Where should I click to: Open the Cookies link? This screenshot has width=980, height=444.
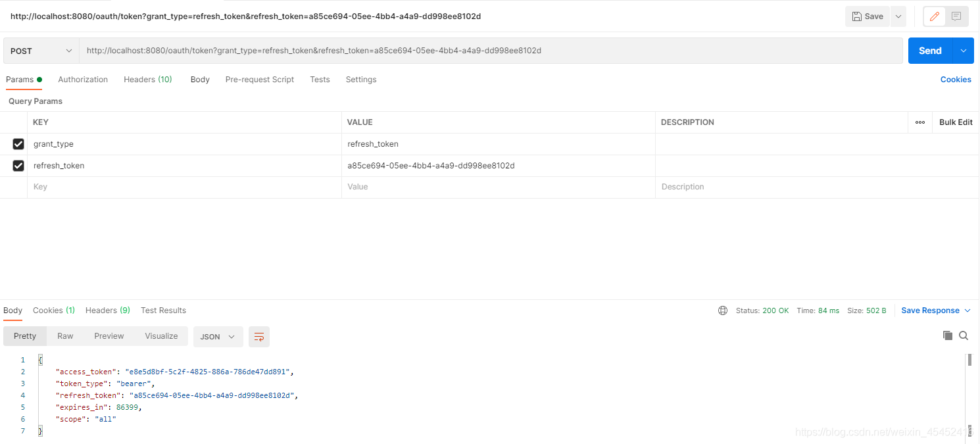[x=956, y=80]
